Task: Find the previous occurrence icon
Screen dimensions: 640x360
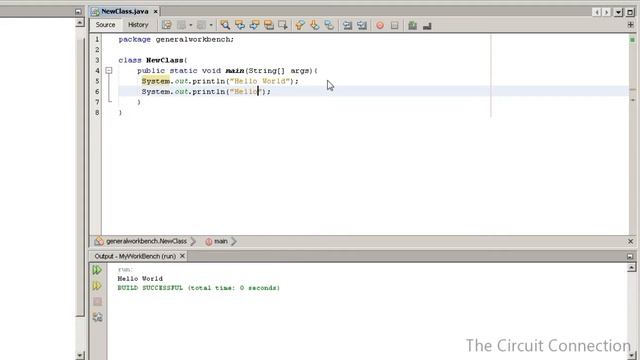Action: (x=240, y=25)
